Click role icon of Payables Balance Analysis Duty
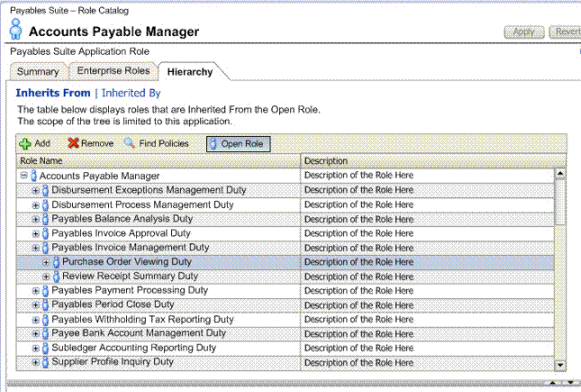This screenshot has height=392, width=581. [x=45, y=219]
